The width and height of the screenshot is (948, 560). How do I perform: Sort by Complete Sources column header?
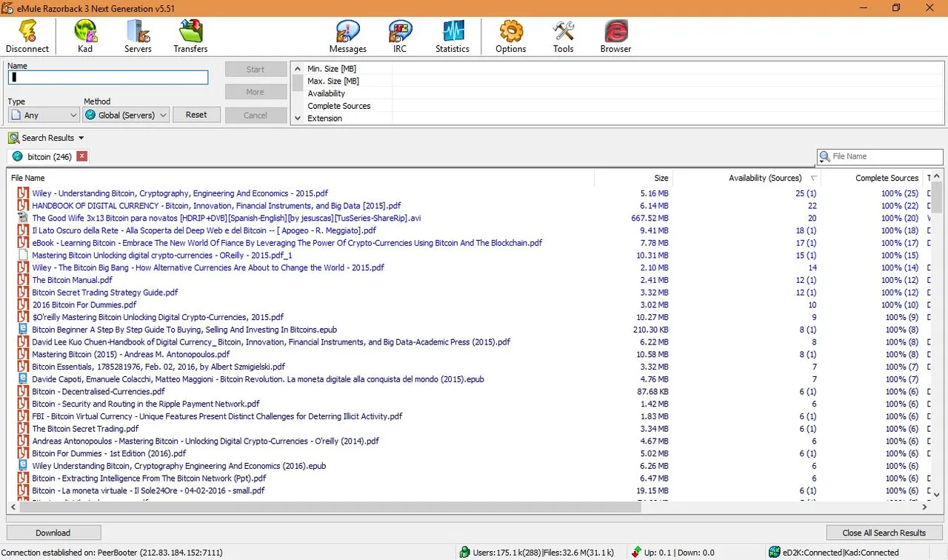[x=872, y=178]
